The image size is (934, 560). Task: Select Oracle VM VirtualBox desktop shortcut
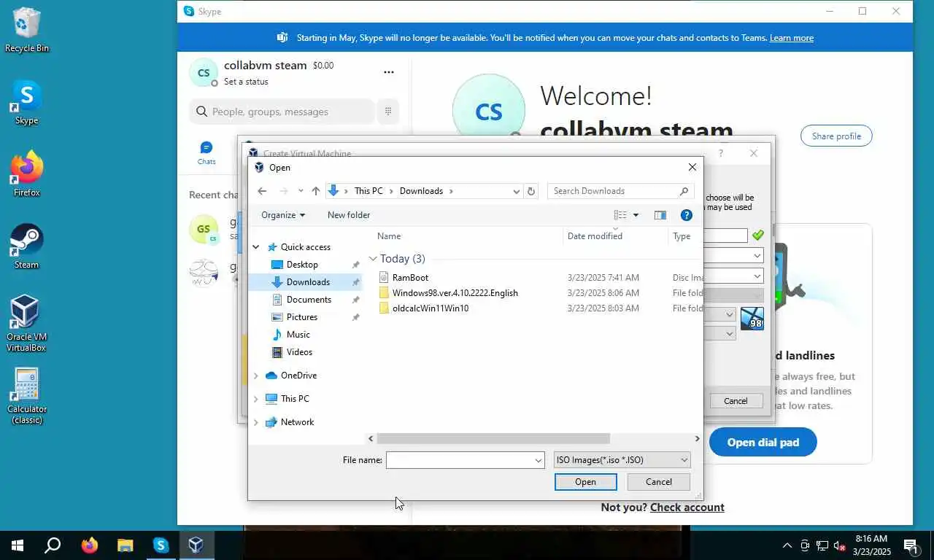[x=26, y=323]
